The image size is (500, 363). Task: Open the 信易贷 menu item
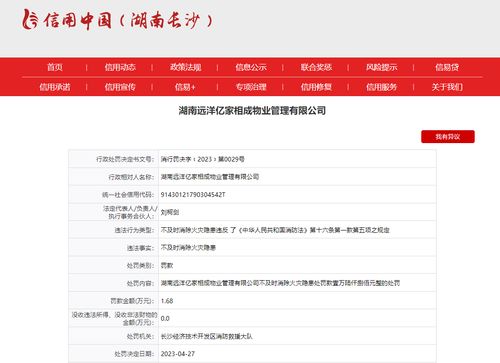click(x=447, y=67)
